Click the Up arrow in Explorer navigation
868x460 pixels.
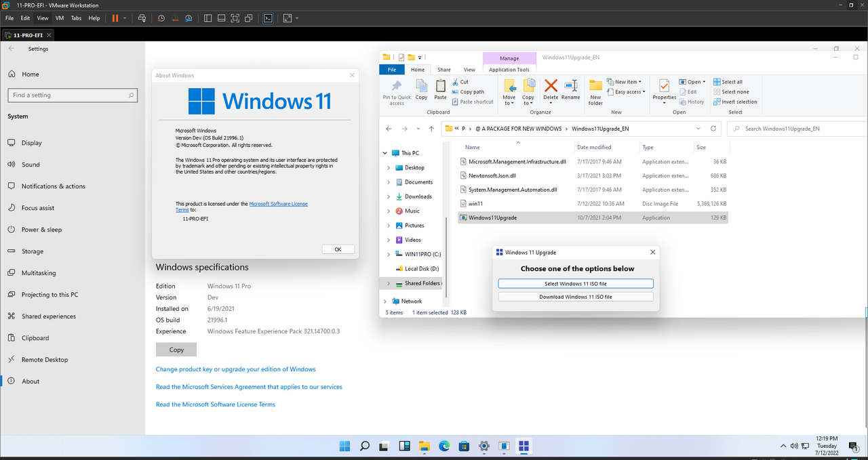pos(431,128)
